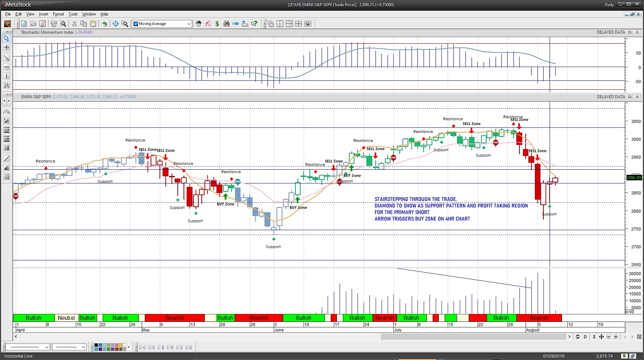The height and width of the screenshot is (360, 644).
Task: Select the vertical line tool
Action: pyautogui.click(x=6, y=76)
